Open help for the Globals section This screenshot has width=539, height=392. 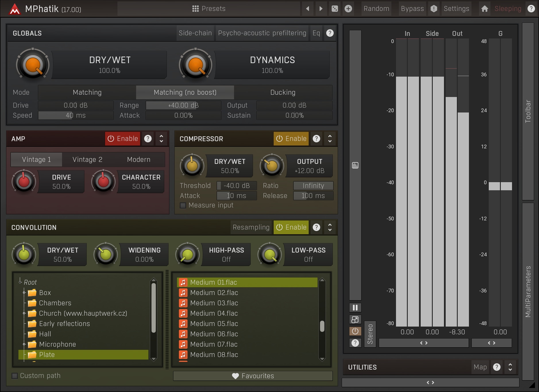tap(330, 33)
